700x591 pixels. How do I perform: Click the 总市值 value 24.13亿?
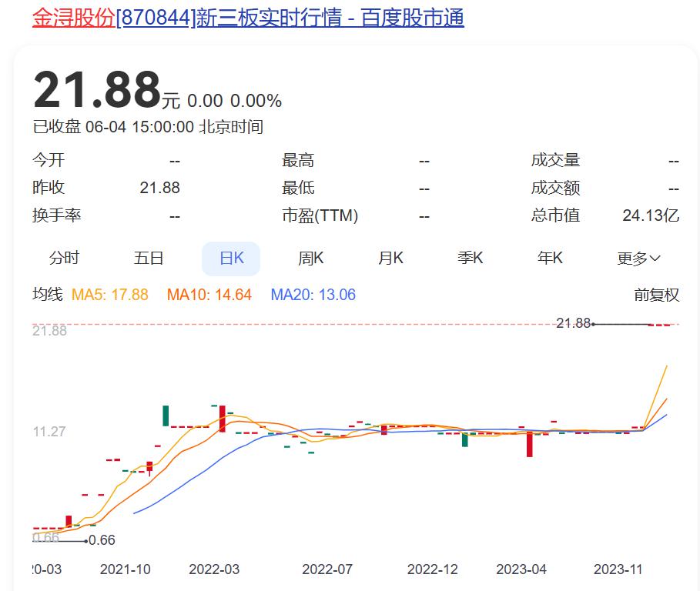click(651, 215)
